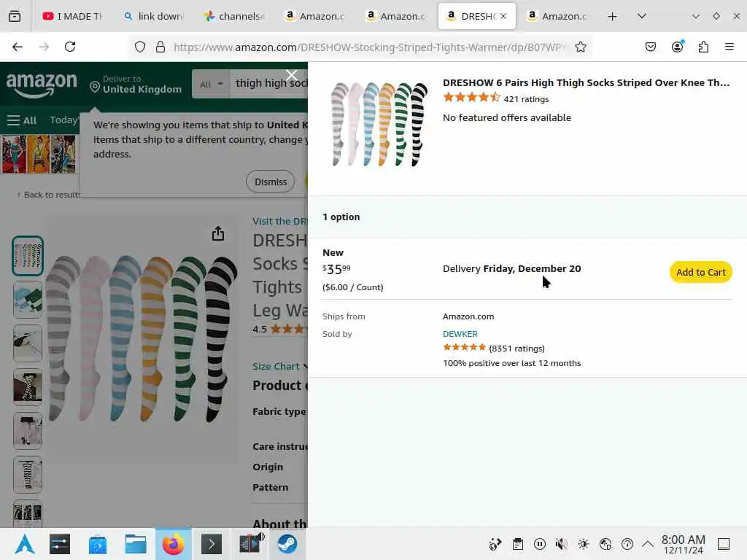The width and height of the screenshot is (747, 560).
Task: Click the 'Back to results' link
Action: (x=49, y=195)
